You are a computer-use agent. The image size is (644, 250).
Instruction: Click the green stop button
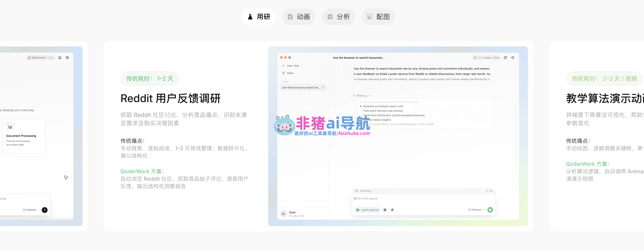tap(490, 210)
